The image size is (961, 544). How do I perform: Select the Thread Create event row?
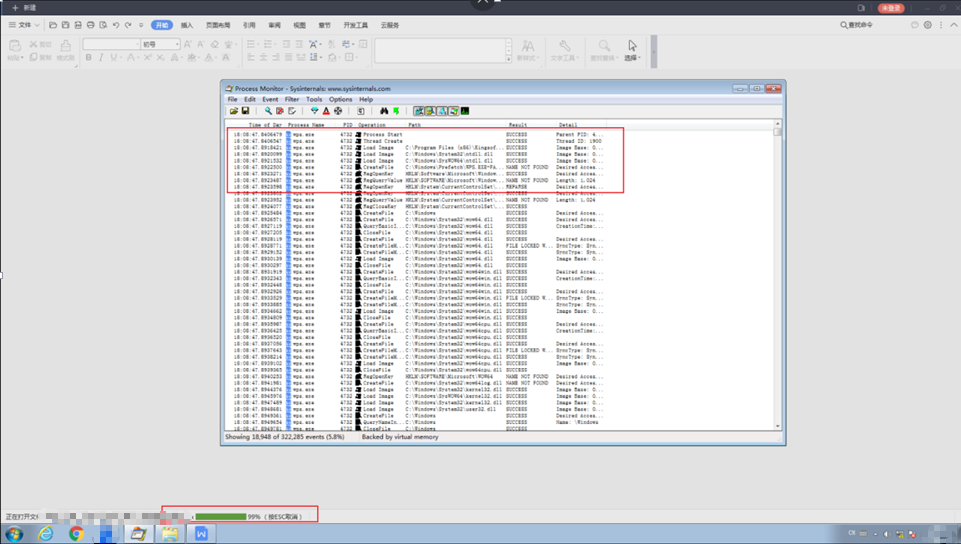tap(418, 141)
